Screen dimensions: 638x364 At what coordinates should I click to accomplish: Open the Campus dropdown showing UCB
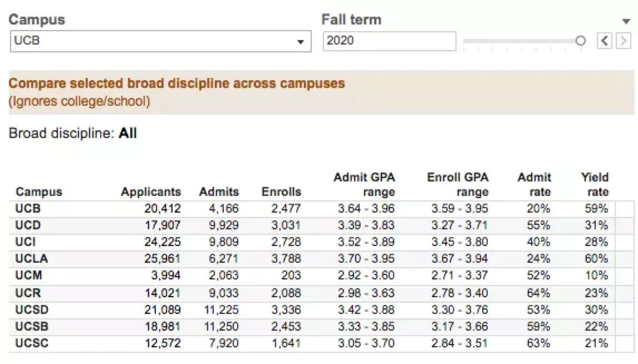coord(160,41)
